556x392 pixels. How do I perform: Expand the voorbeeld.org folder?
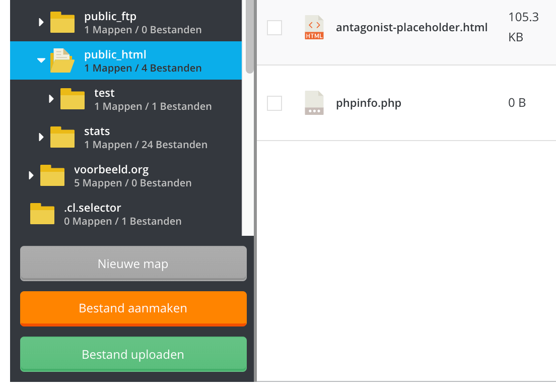tap(31, 174)
